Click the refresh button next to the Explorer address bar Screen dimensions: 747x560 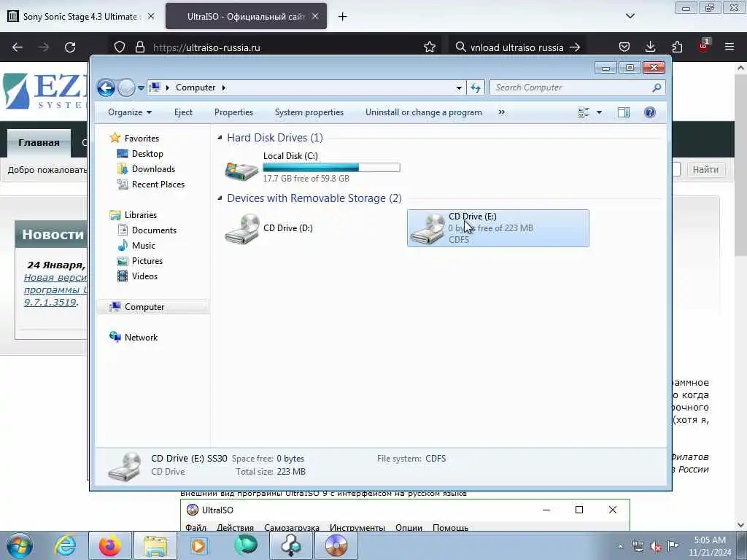point(476,87)
